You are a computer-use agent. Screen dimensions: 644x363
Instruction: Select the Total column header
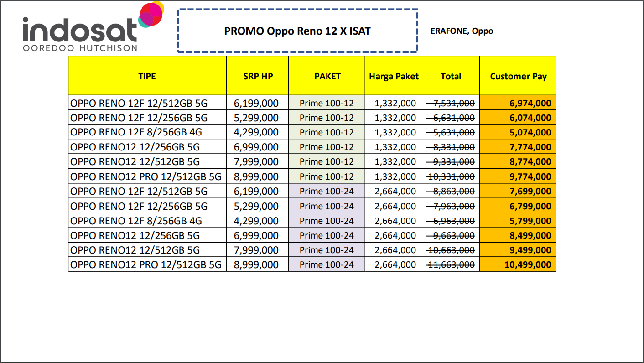(x=451, y=76)
